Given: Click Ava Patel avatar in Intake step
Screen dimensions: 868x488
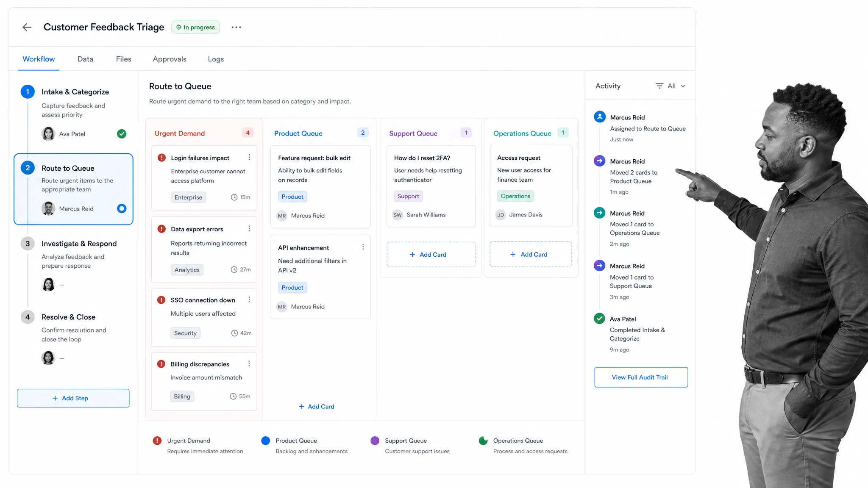Looking at the screenshot, I should pyautogui.click(x=48, y=134).
